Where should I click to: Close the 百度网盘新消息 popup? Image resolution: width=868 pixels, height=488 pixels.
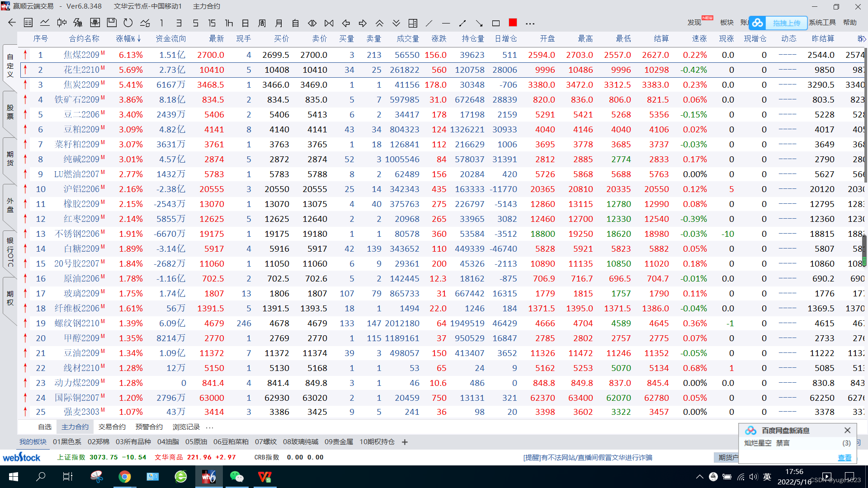point(847,430)
